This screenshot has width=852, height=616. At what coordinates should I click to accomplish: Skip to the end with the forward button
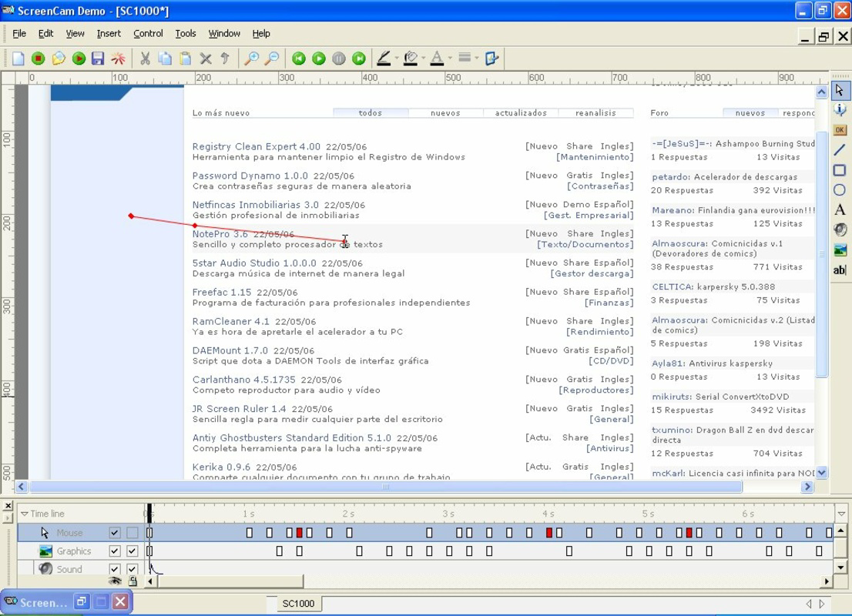click(x=359, y=59)
